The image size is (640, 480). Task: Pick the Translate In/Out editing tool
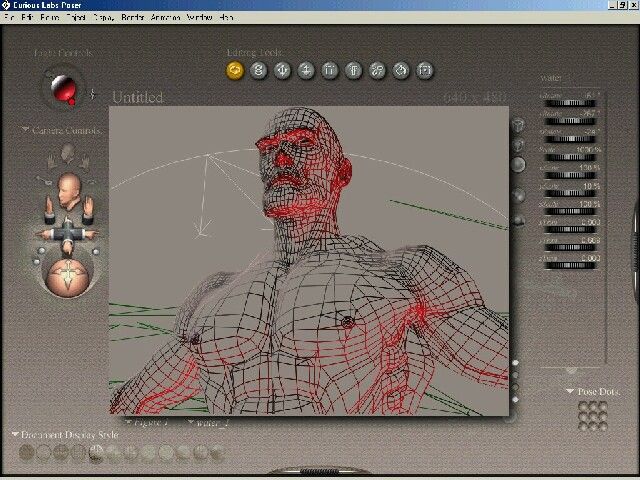(306, 70)
